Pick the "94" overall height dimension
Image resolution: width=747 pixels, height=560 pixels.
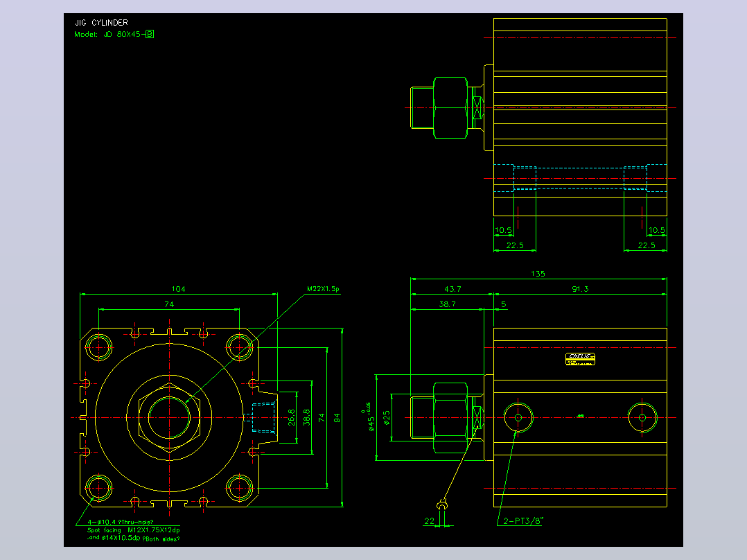coord(337,418)
